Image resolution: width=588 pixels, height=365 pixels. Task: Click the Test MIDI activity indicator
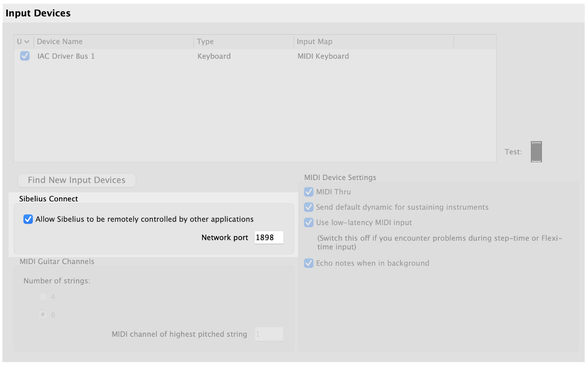536,152
